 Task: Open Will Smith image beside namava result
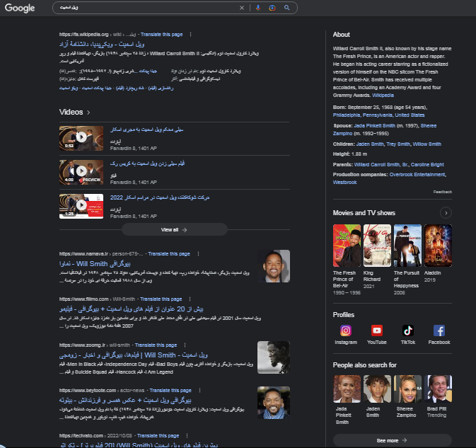(274, 266)
